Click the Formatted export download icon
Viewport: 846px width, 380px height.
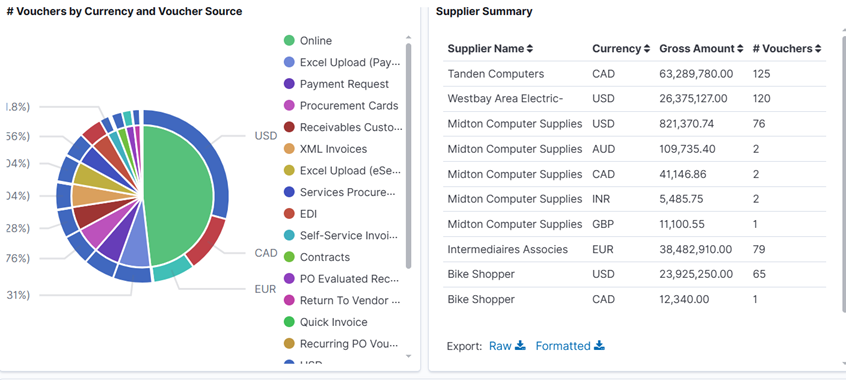tap(599, 345)
